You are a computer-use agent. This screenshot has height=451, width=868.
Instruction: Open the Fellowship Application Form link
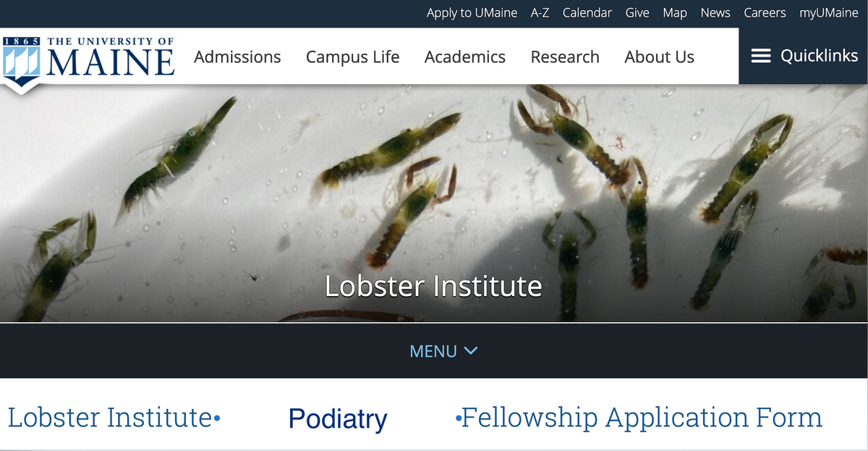coord(642,418)
